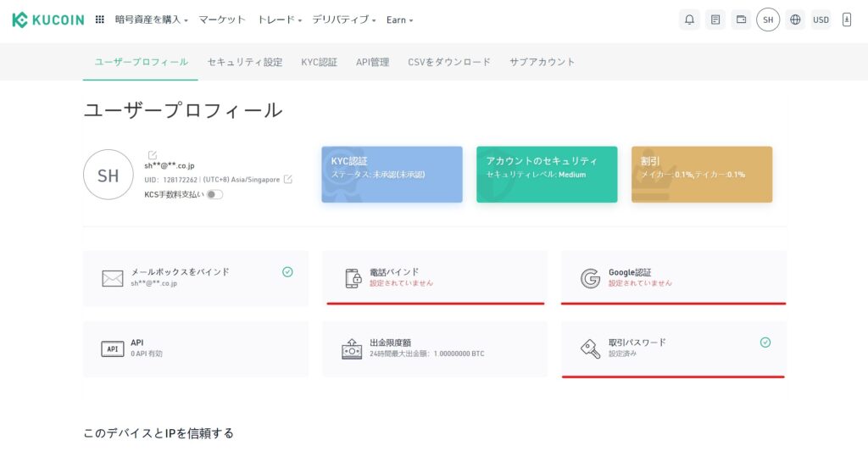The width and height of the screenshot is (868, 457).
Task: Switch to the CSVをダウンロード tab
Action: click(x=449, y=62)
